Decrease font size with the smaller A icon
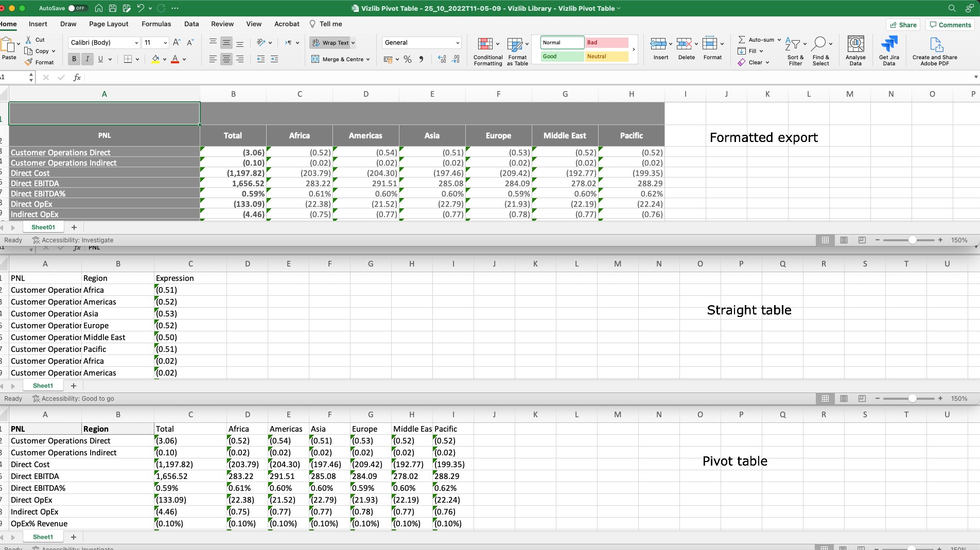Screen dimensions: 980x550 tap(190, 43)
